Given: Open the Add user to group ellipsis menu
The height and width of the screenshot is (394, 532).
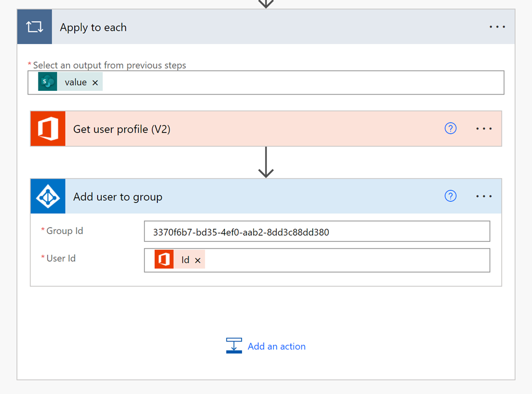Looking at the screenshot, I should (484, 196).
